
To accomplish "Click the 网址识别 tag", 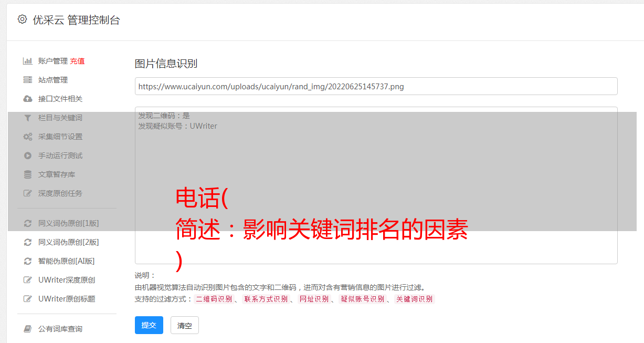I will (314, 299).
